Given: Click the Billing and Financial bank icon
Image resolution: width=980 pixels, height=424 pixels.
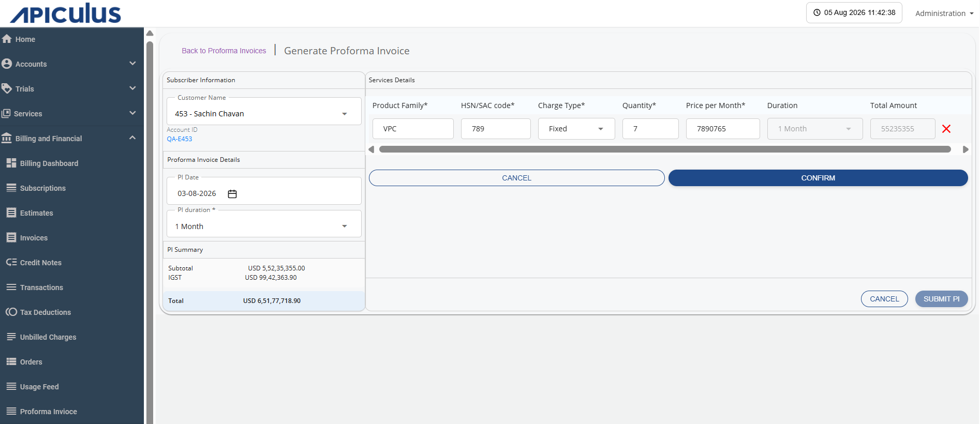Looking at the screenshot, I should pos(7,138).
